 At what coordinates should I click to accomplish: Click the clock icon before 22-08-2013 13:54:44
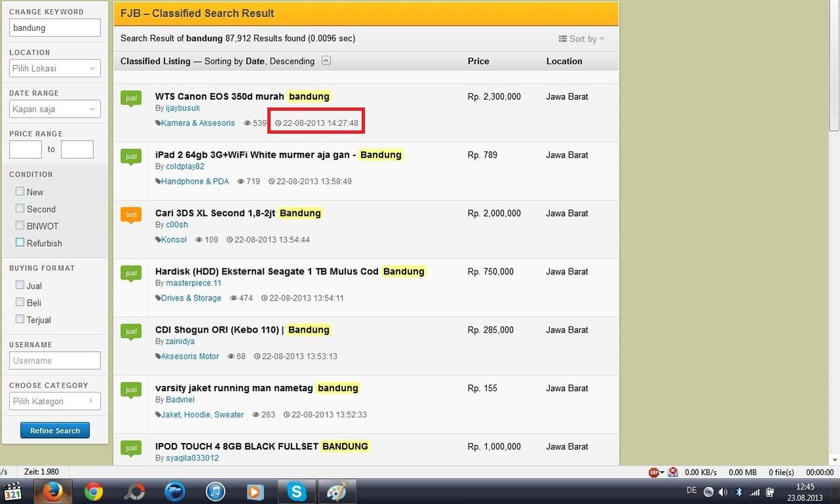point(230,240)
